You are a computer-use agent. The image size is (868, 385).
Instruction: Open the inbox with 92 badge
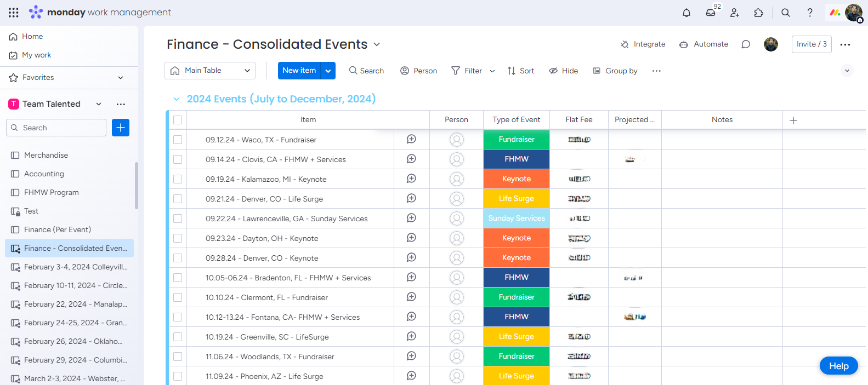point(711,13)
